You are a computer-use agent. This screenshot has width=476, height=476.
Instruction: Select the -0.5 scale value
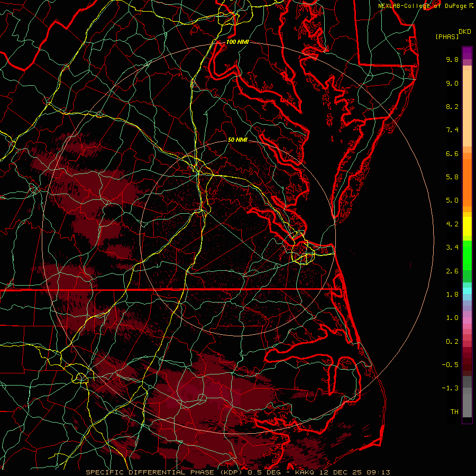(450, 365)
